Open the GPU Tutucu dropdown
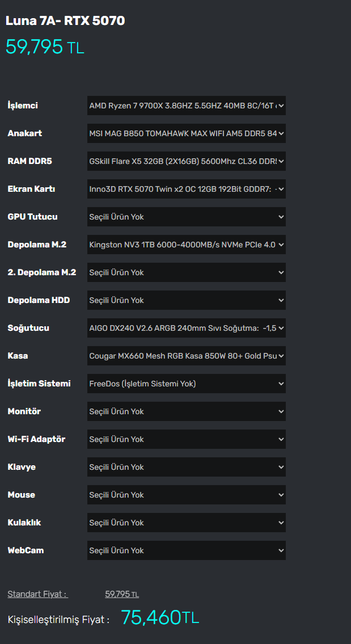The image size is (351, 644). (186, 217)
